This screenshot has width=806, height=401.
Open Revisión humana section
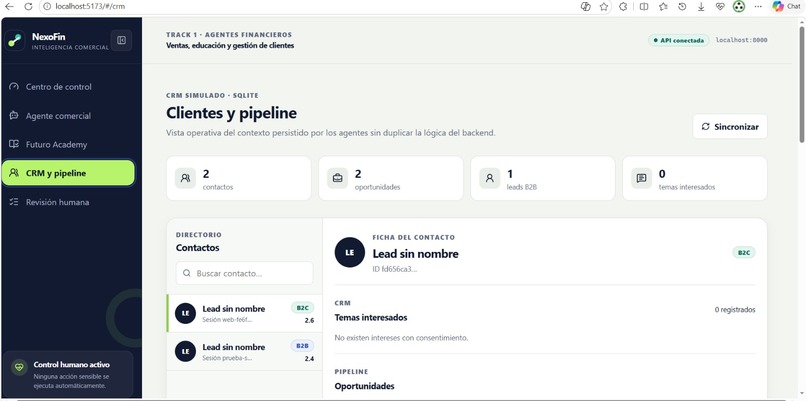click(x=68, y=202)
